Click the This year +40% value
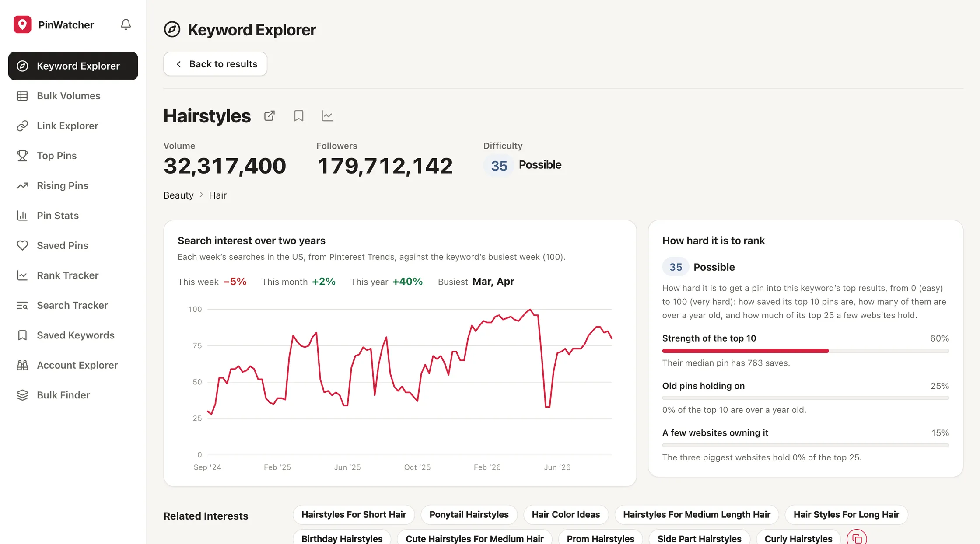This screenshot has height=544, width=980. [407, 282]
